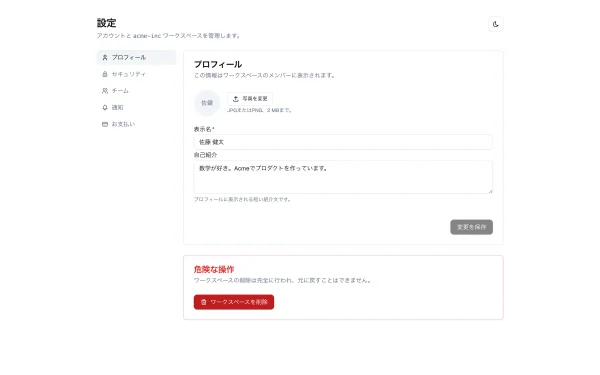The height and width of the screenshot is (375, 600).
Task: Open the 通知 settings tab
Action: [136, 108]
